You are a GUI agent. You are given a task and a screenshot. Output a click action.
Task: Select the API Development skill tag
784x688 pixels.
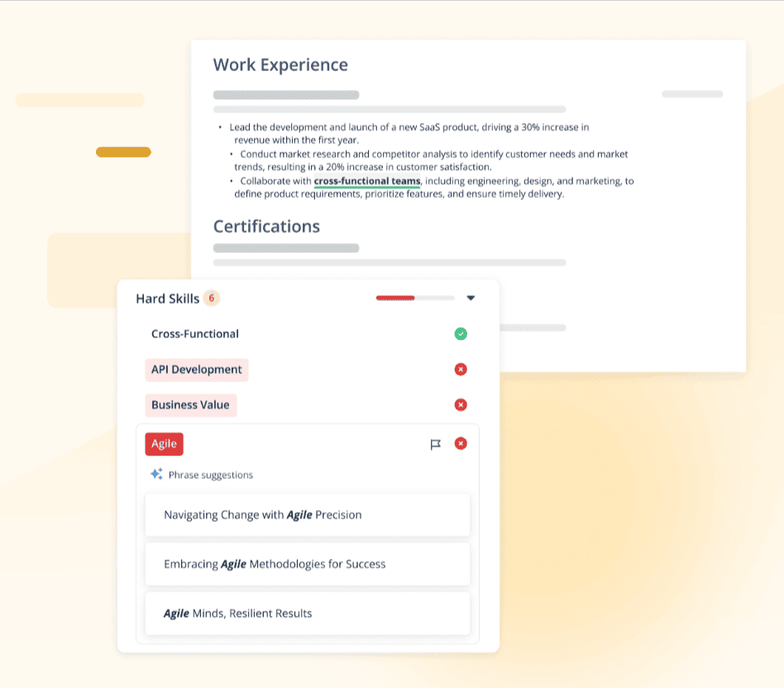pos(197,370)
